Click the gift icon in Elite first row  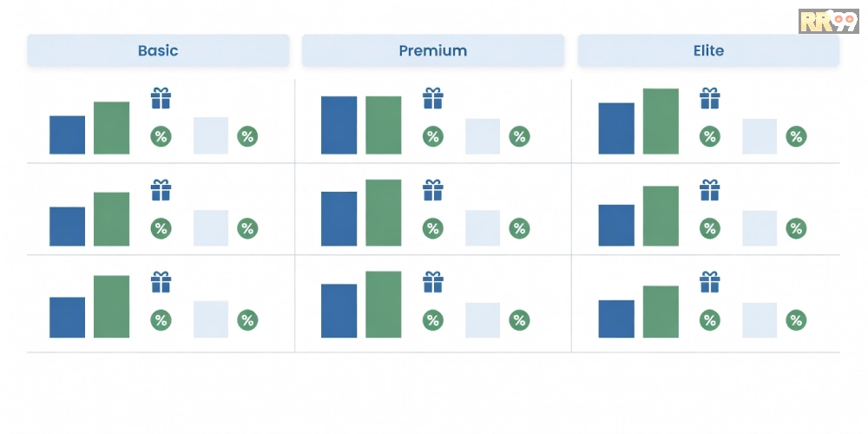click(710, 99)
